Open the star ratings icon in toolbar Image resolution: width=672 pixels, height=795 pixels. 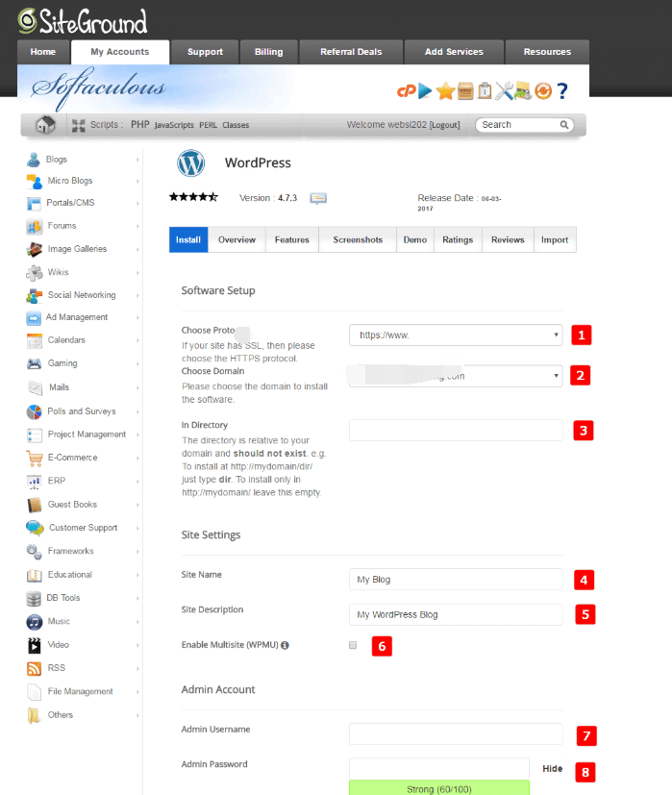(x=445, y=91)
